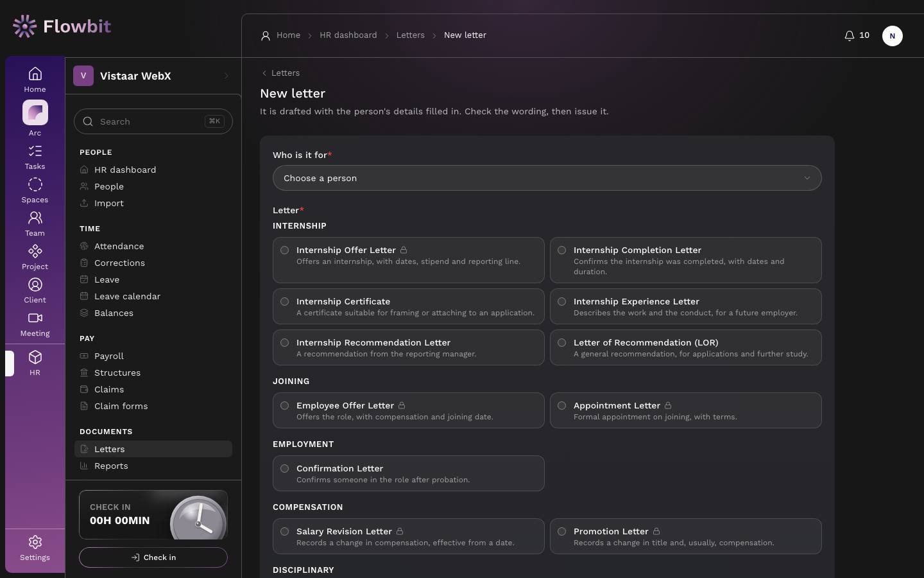The width and height of the screenshot is (924, 578).
Task: Choose the Internship Certificate option
Action: (x=409, y=306)
